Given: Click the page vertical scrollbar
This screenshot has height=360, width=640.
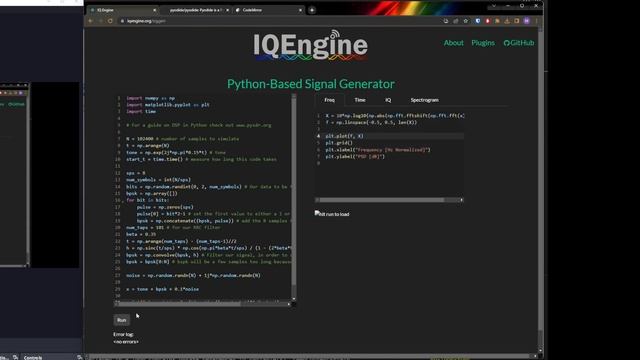Looking at the screenshot, I should pyautogui.click(x=540, y=190).
